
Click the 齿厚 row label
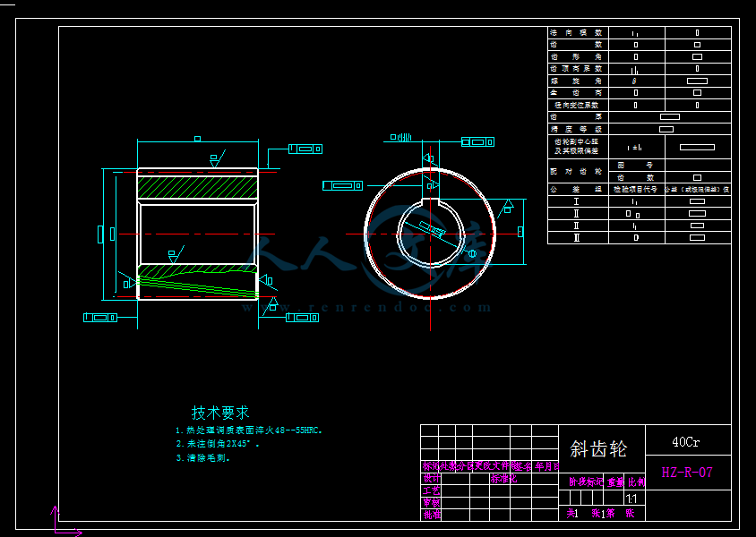[x=577, y=117]
